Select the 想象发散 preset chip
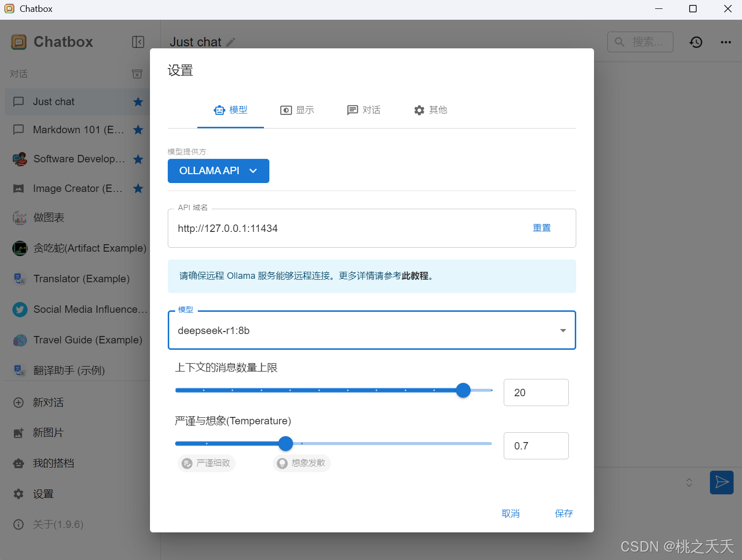This screenshot has height=560, width=742. (x=302, y=463)
